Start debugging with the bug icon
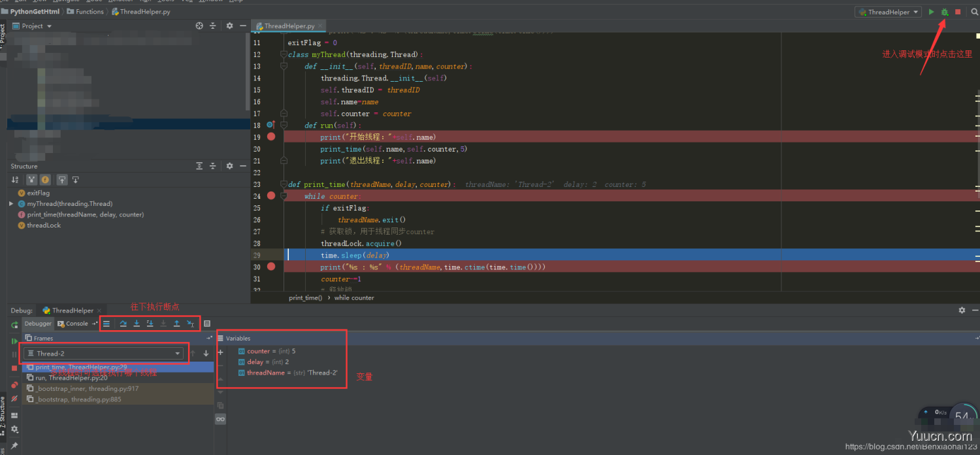This screenshot has height=455, width=980. click(945, 12)
